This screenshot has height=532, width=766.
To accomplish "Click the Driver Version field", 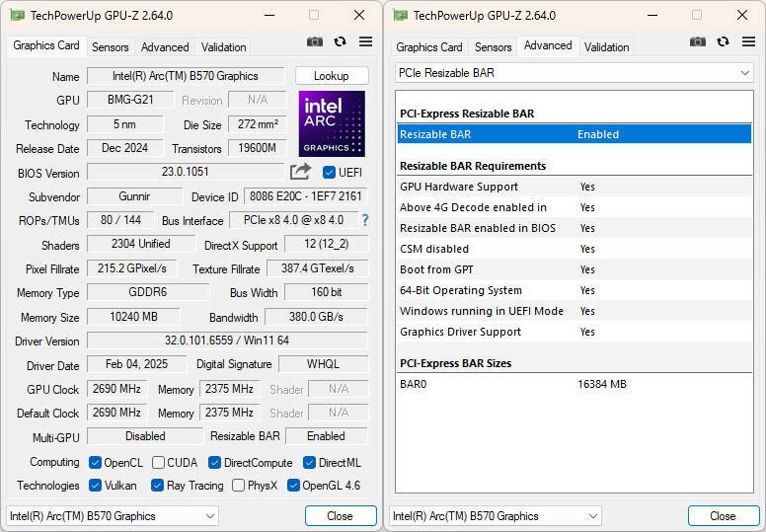I will coord(227,341).
